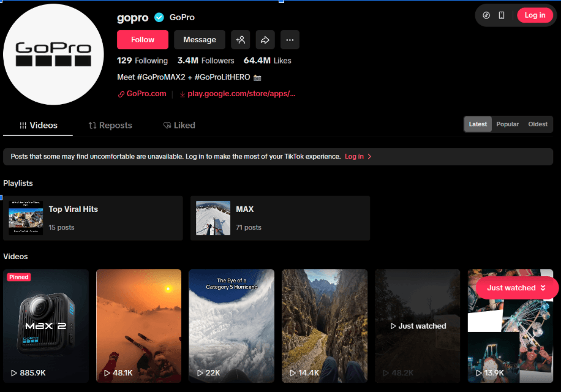Viewport: 561px width, 392px height.
Task: Open the Liked tab
Action: click(179, 125)
